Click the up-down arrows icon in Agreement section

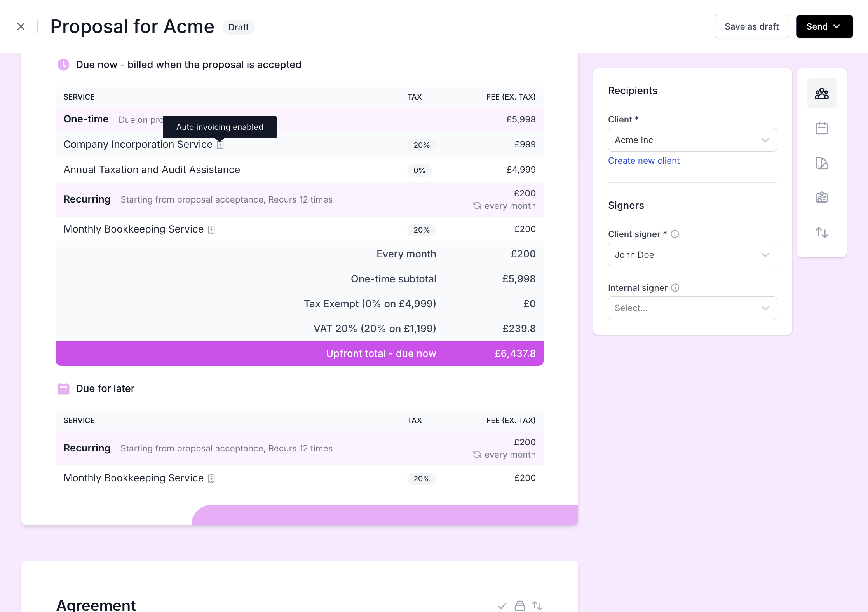click(537, 606)
